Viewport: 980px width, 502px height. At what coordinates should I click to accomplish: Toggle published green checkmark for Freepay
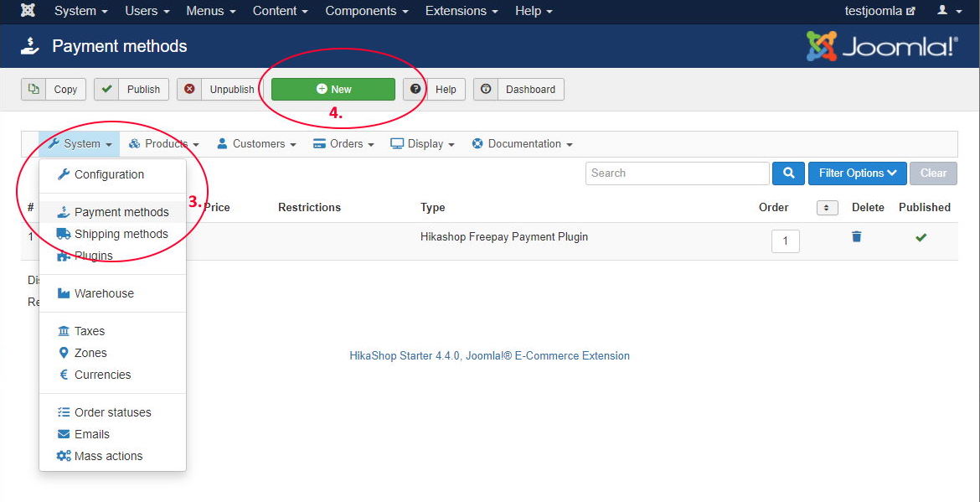[x=921, y=238]
